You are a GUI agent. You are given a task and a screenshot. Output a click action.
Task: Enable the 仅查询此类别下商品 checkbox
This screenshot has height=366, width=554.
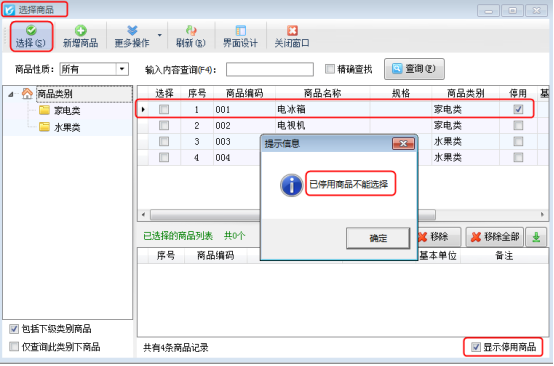click(x=14, y=347)
